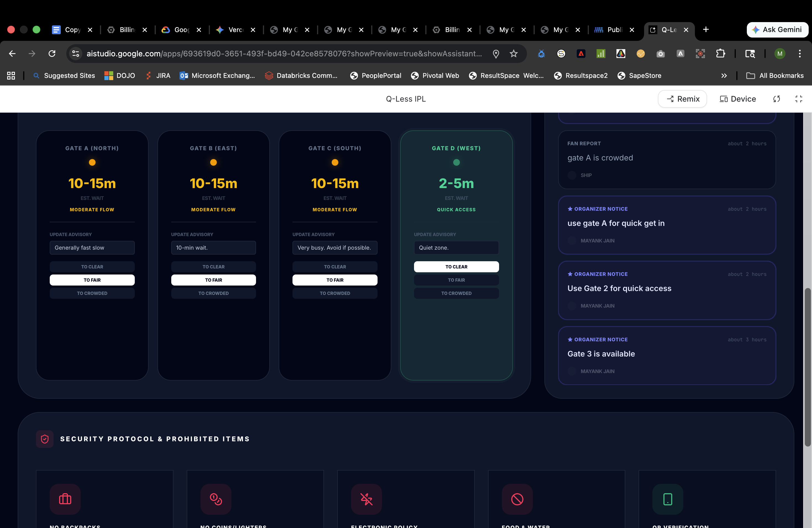Screen dimensions: 812x528
Task: Set Gate C status to Clear
Action: tap(335, 267)
